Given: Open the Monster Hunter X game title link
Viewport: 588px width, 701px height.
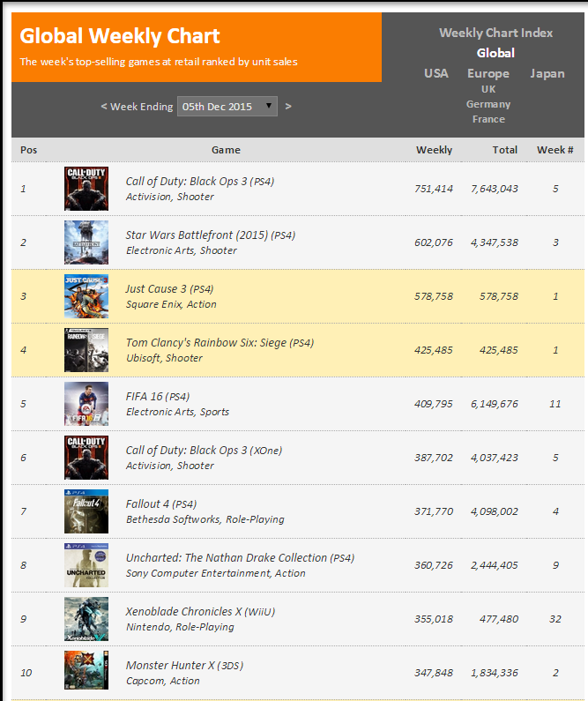Looking at the screenshot, I should [x=184, y=665].
